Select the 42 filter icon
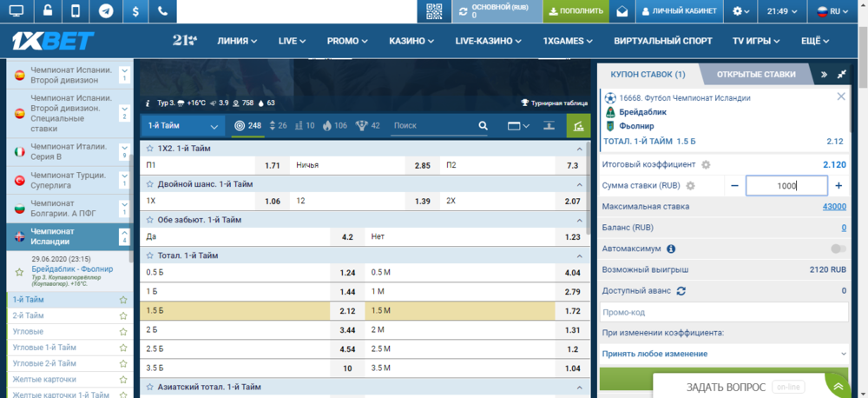 [368, 126]
